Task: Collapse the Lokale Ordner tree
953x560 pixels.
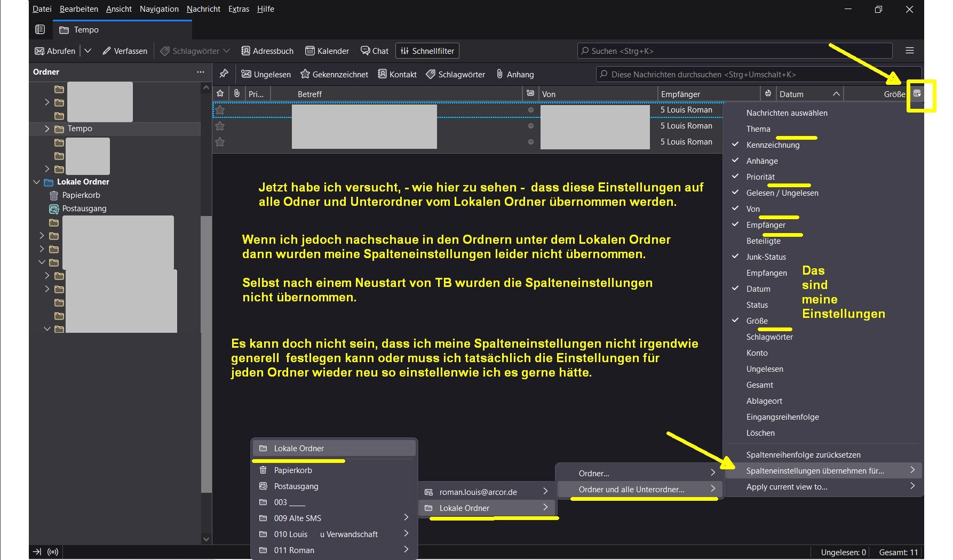Action: tap(36, 182)
